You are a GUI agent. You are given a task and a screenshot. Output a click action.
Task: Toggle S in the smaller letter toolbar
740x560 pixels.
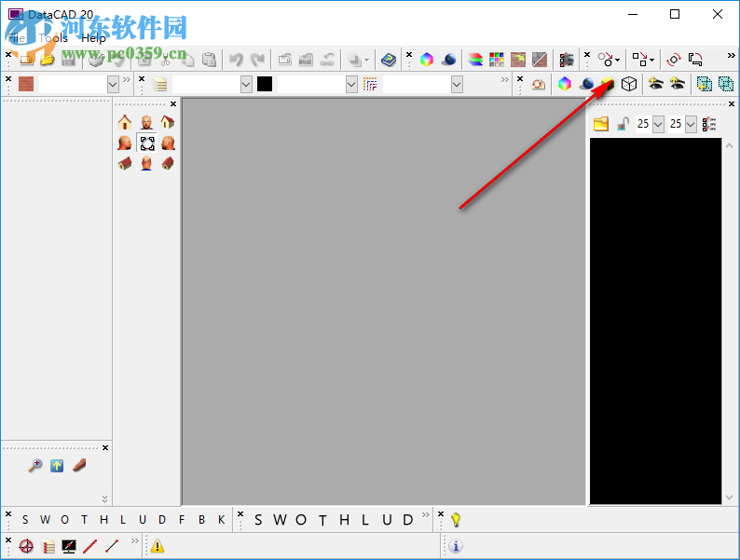pos(25,520)
